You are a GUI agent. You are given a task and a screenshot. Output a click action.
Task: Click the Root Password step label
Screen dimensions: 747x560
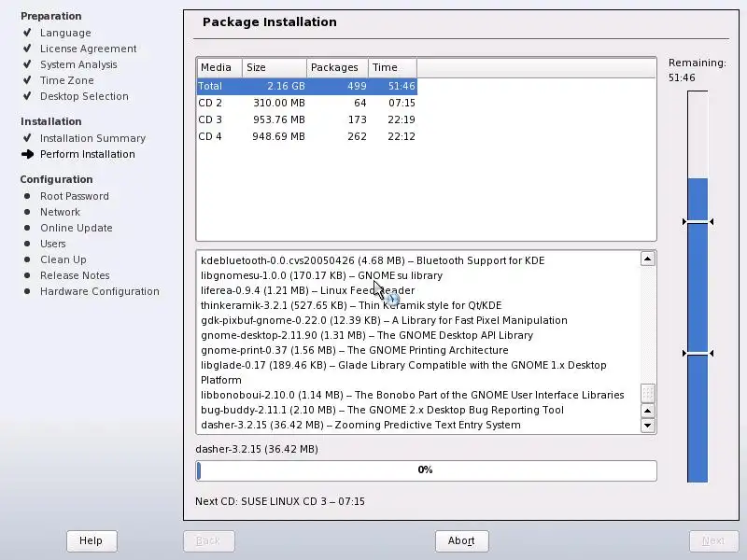[x=75, y=196]
